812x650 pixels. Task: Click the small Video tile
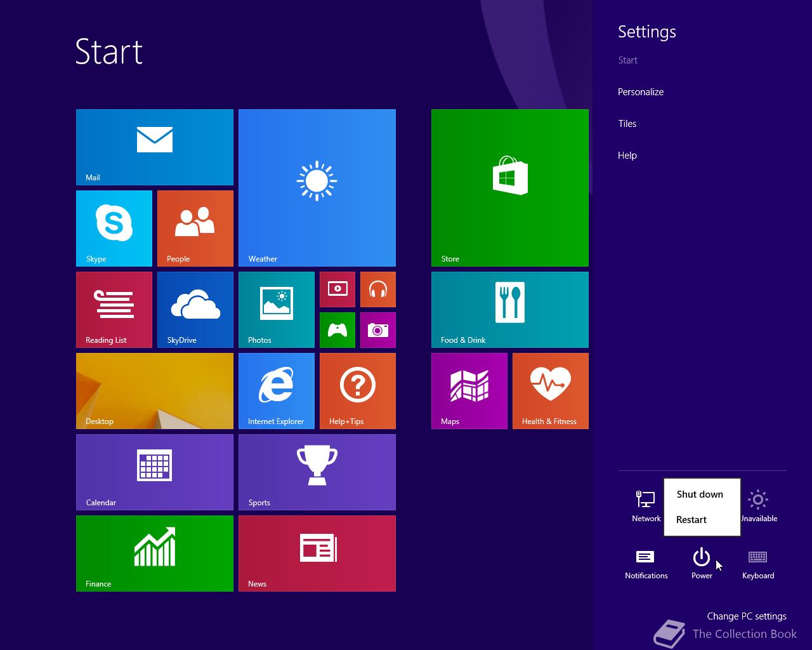337,289
